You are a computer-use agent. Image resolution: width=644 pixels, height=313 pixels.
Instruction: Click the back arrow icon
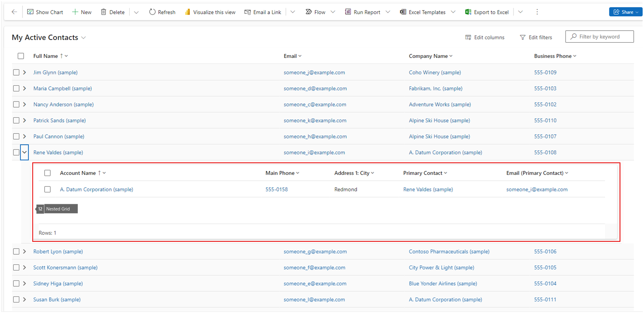(14, 12)
